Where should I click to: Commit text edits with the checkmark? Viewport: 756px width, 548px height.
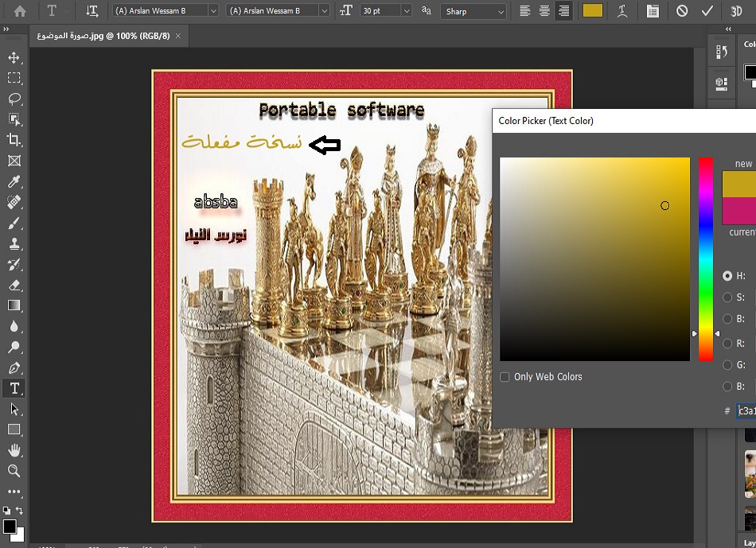tap(707, 11)
